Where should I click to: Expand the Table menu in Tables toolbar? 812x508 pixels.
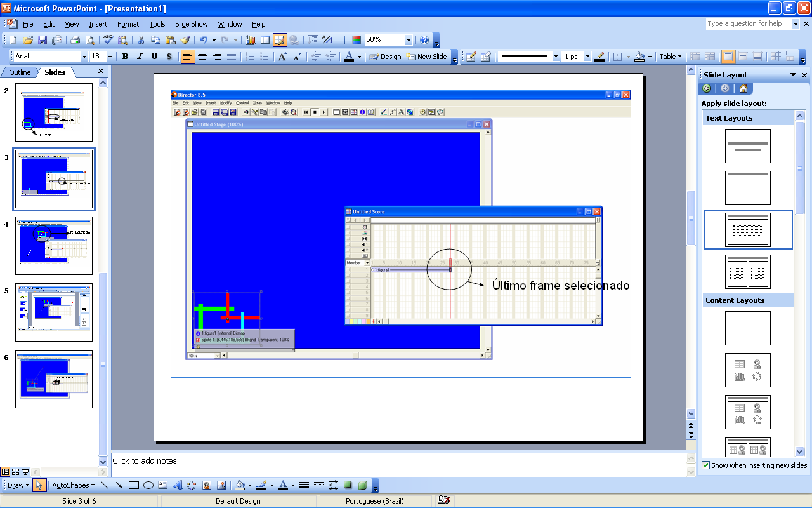click(671, 57)
